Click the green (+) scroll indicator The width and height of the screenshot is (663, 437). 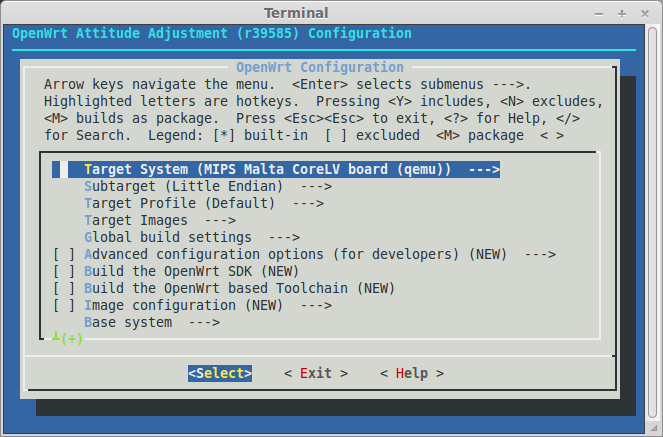[70, 339]
